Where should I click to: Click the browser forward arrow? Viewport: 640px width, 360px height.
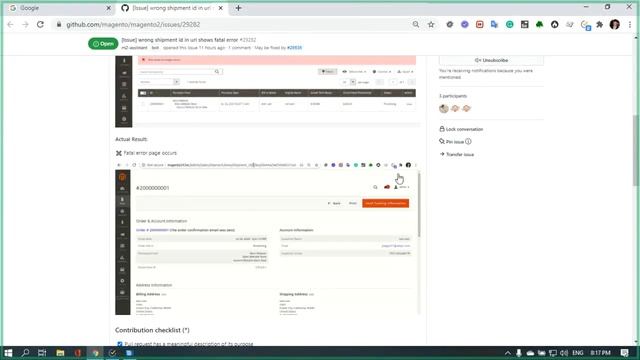point(25,24)
